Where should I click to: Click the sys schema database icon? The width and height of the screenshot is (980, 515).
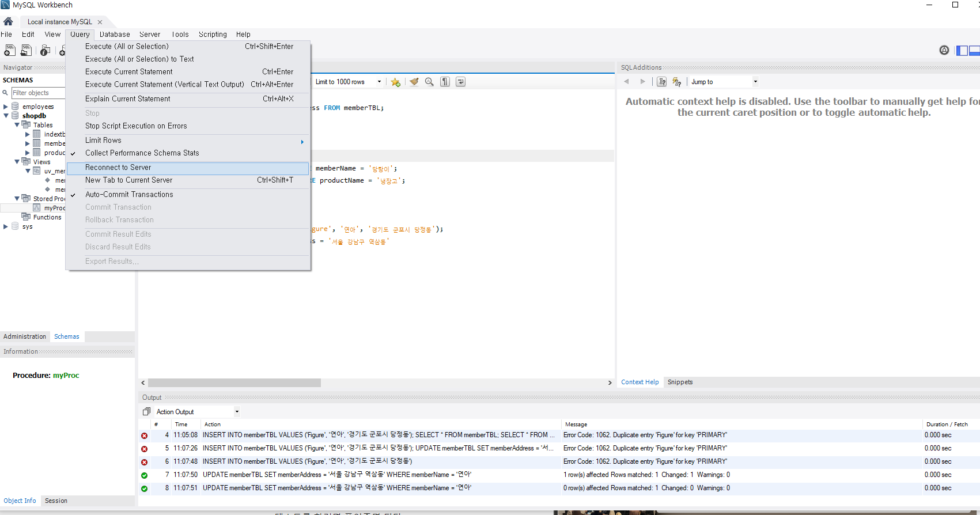pos(16,226)
